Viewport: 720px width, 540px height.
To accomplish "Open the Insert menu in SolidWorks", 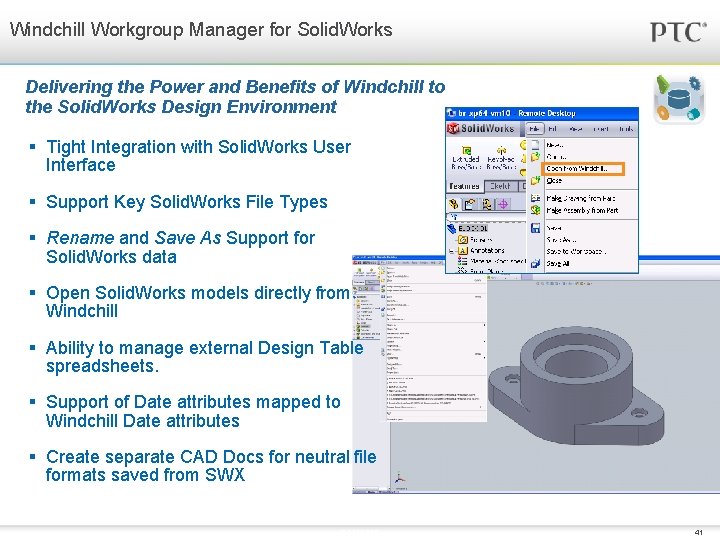I will tap(601, 129).
